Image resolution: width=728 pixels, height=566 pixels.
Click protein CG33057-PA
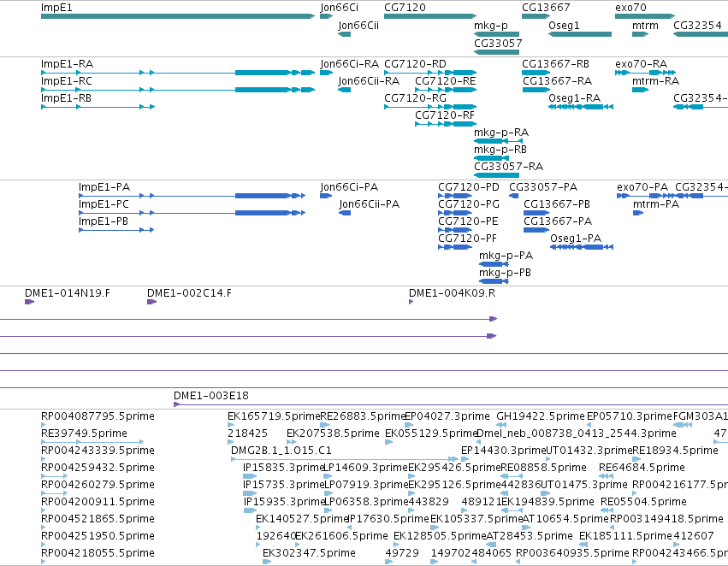pos(513,196)
